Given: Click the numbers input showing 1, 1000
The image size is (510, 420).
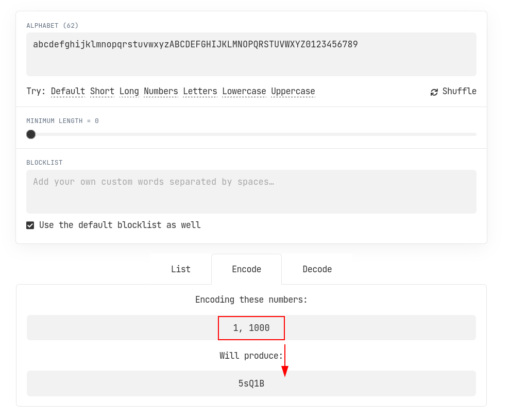Looking at the screenshot, I should pos(251,328).
